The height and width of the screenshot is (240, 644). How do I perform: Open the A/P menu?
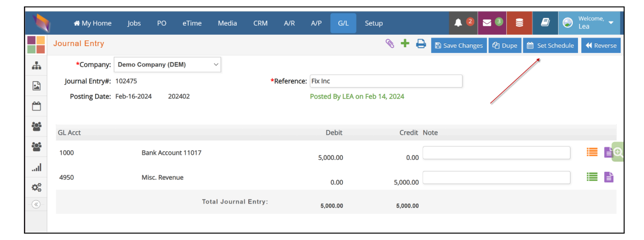click(x=316, y=23)
